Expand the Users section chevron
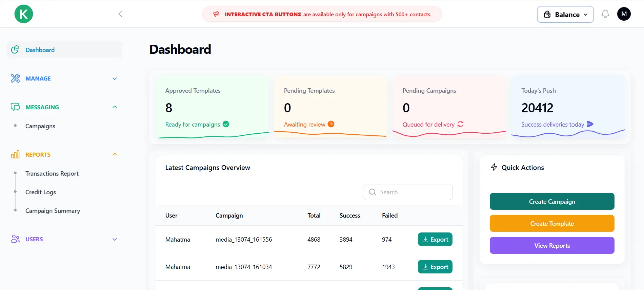644x290 pixels. (115, 239)
